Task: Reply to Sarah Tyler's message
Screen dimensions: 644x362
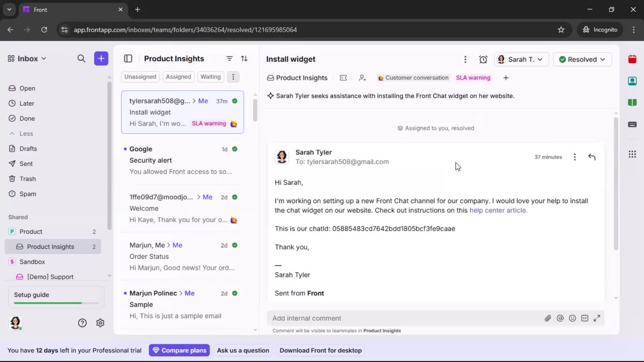Action: [x=592, y=157]
